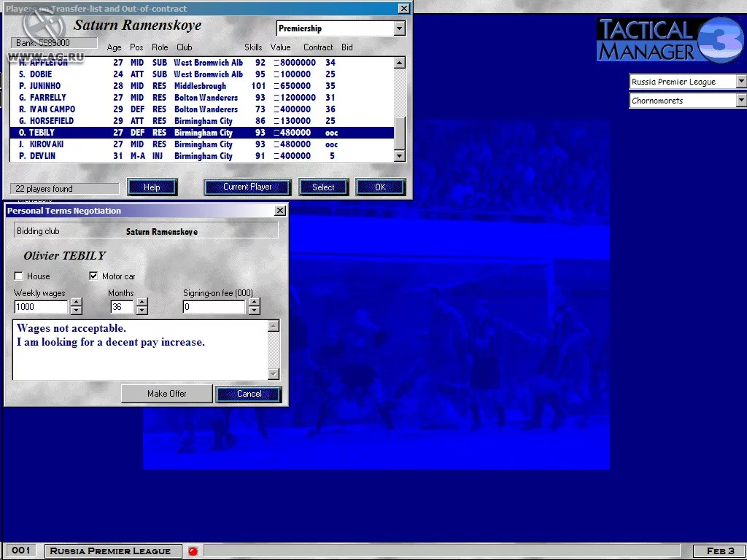Increase signing-on fee with up arrow
The height and width of the screenshot is (560, 747).
[x=255, y=303]
